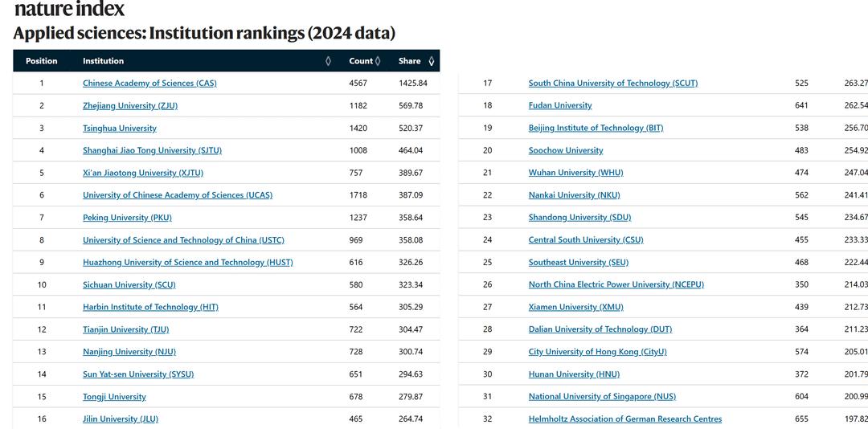Select share value 300.74 for Nanjing

pos(411,352)
